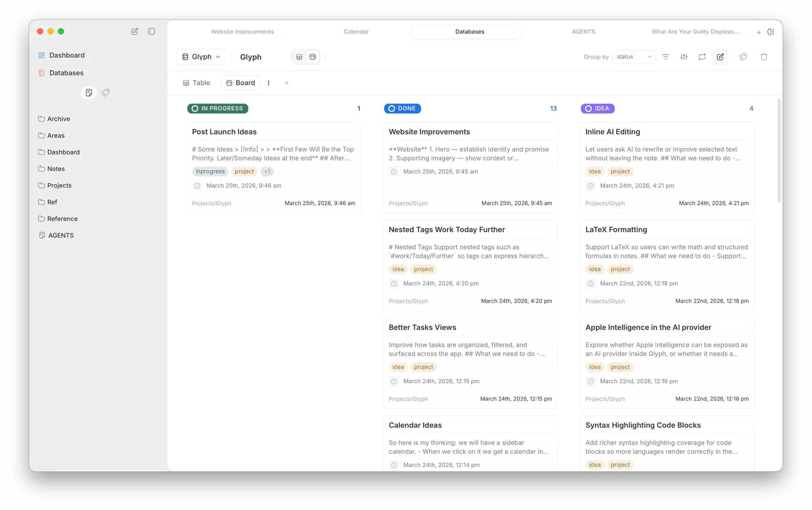The image size is (812, 510).
Task: Click the IN PROGRESS status badge
Action: (218, 109)
